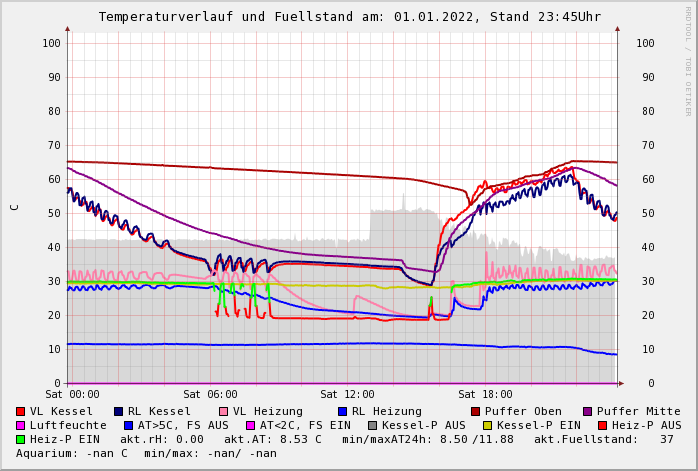This screenshot has width=698, height=471.
Task: Click the RRDTOOL / TOBI OETIKER watermark
Action: click(x=688, y=60)
